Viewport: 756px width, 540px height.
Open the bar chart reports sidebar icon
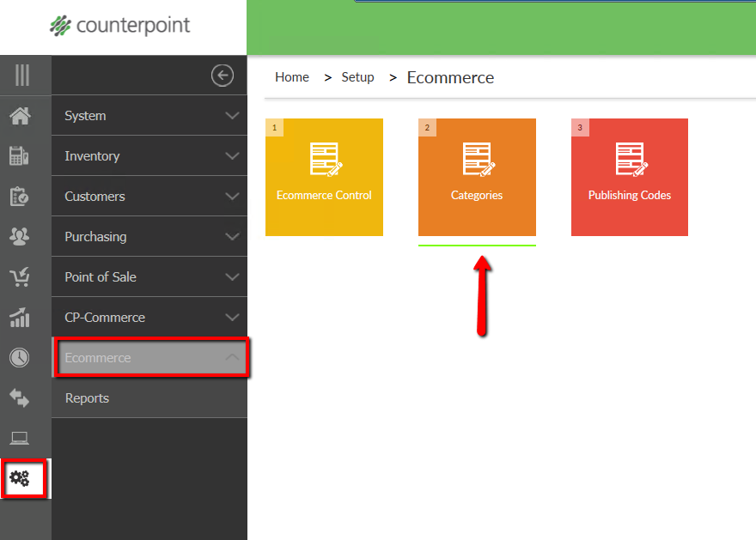click(x=20, y=318)
